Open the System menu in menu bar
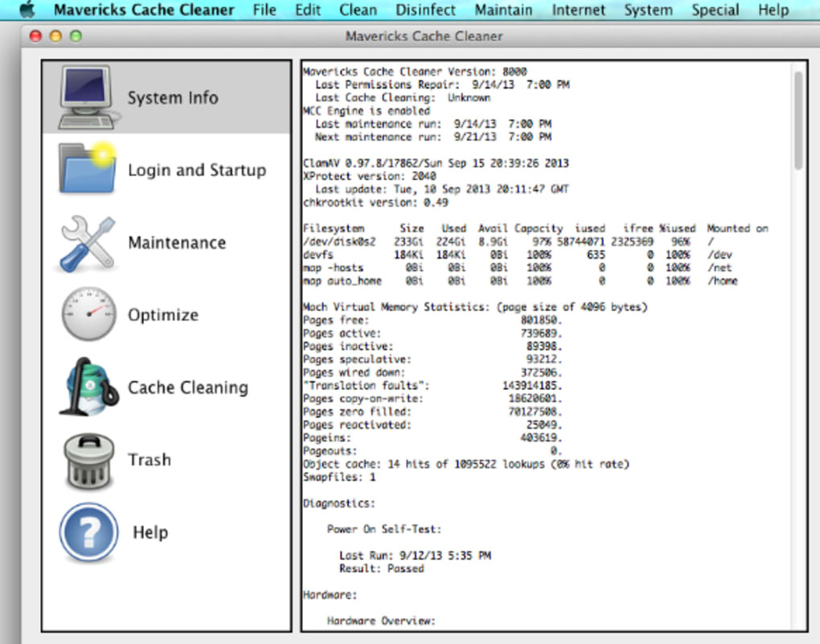Image resolution: width=820 pixels, height=644 pixels. [648, 10]
